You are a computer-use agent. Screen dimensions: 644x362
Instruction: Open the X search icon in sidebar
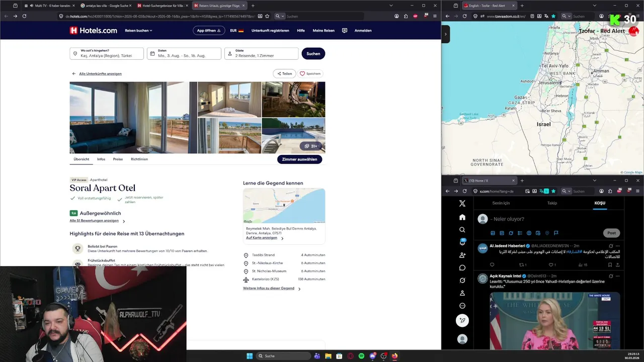point(462,230)
